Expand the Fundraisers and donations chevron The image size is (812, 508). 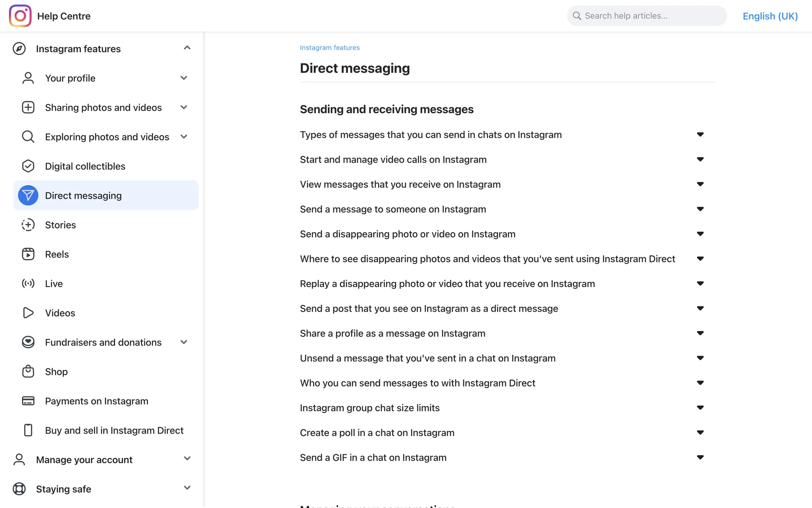184,342
